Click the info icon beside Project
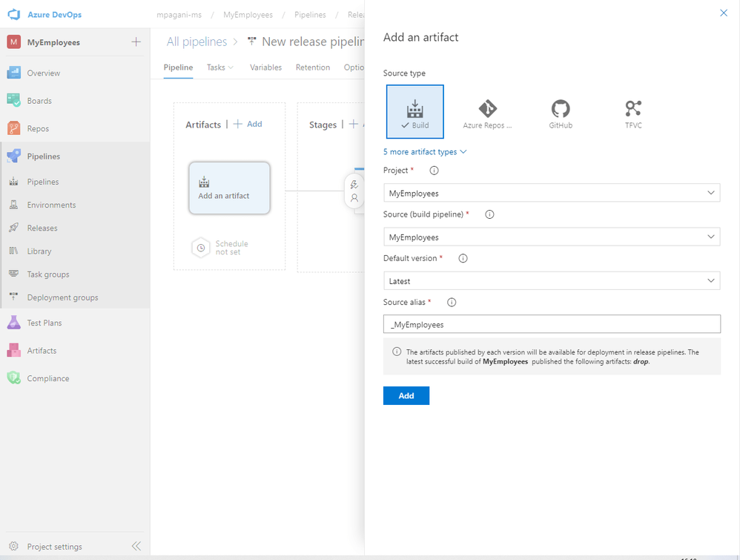740x560 pixels. point(435,171)
